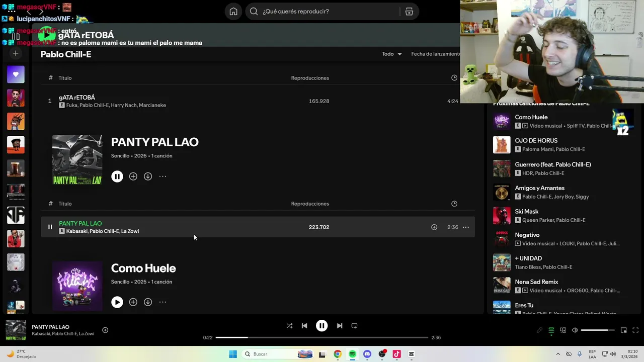644x362 pixels.
Task: Create new playlist with plus icon
Action: 16,53
